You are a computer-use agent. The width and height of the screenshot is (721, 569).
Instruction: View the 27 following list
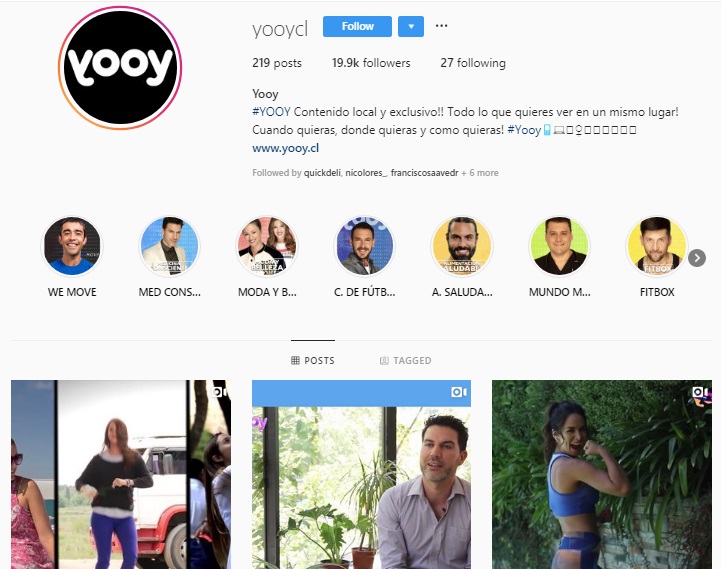pos(473,63)
